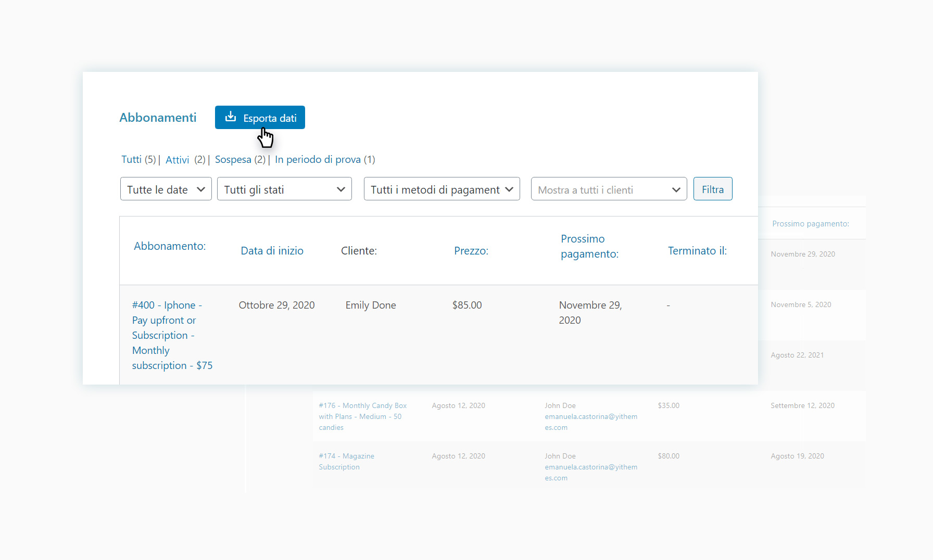This screenshot has width=933, height=560.
Task: Click the Abbonamenti page title
Action: 158,118
